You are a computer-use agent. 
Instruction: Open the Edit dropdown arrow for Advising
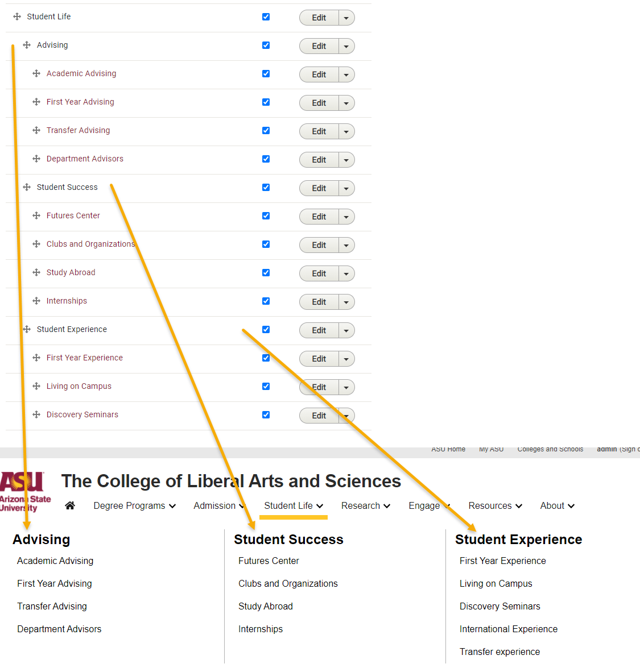pos(346,46)
